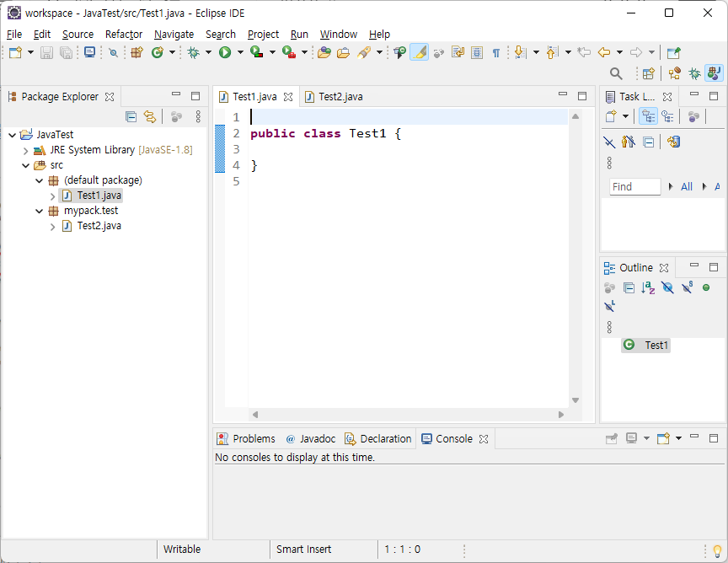The height and width of the screenshot is (563, 728).
Task: Collapse the mypack.test package node
Action: pos(40,211)
